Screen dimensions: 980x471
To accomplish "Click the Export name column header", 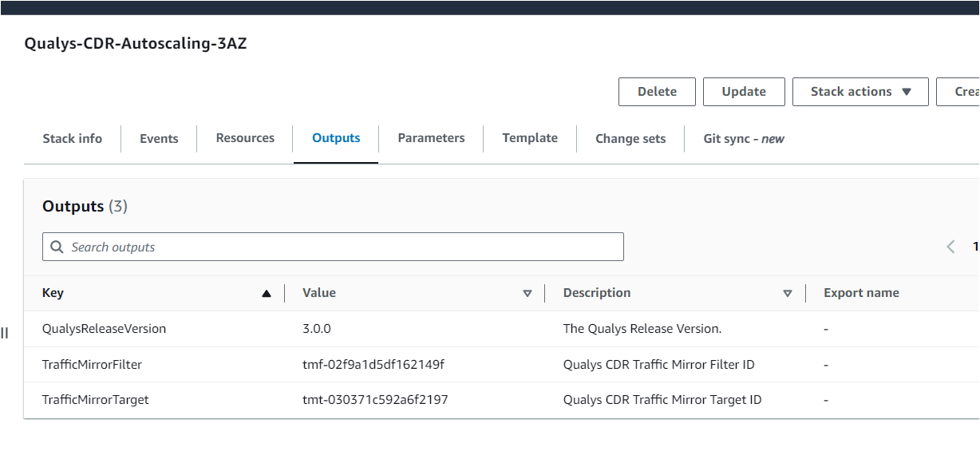I will pyautogui.click(x=861, y=293).
